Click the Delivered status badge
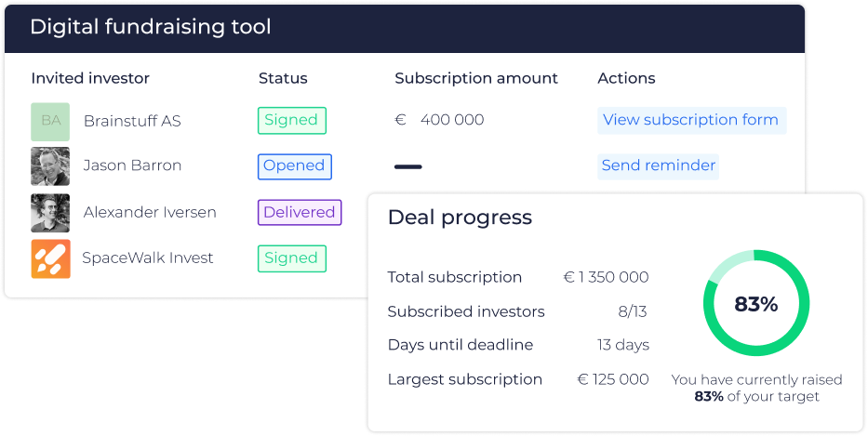Screen dimensions: 868x436 pyautogui.click(x=300, y=213)
